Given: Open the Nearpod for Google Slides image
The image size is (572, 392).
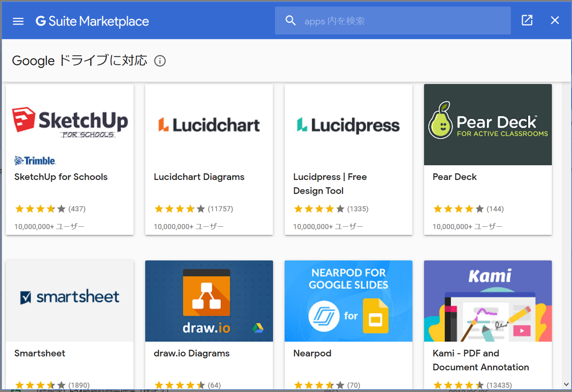Looking at the screenshot, I should tap(348, 301).
